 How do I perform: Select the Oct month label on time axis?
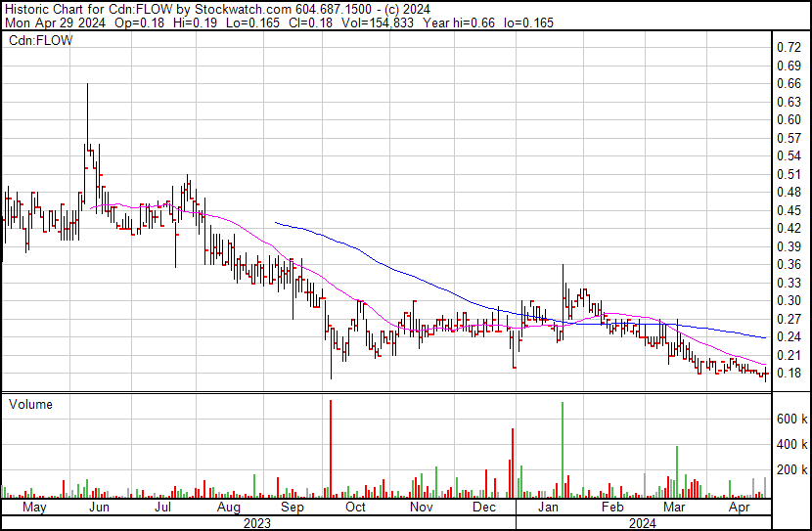(355, 509)
